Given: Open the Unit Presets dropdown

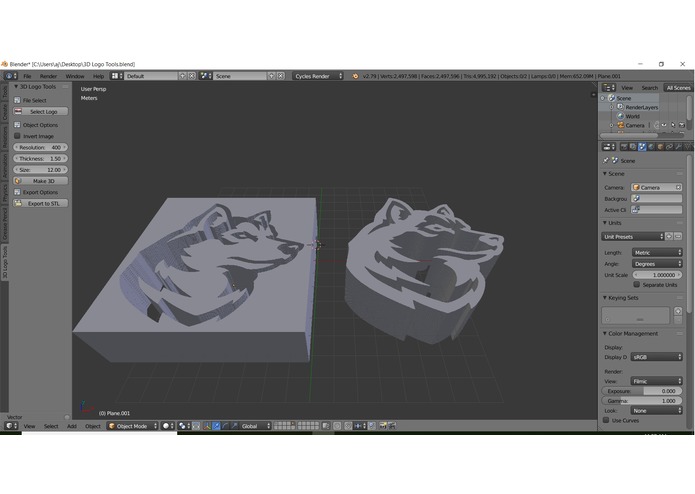Looking at the screenshot, I should 633,237.
